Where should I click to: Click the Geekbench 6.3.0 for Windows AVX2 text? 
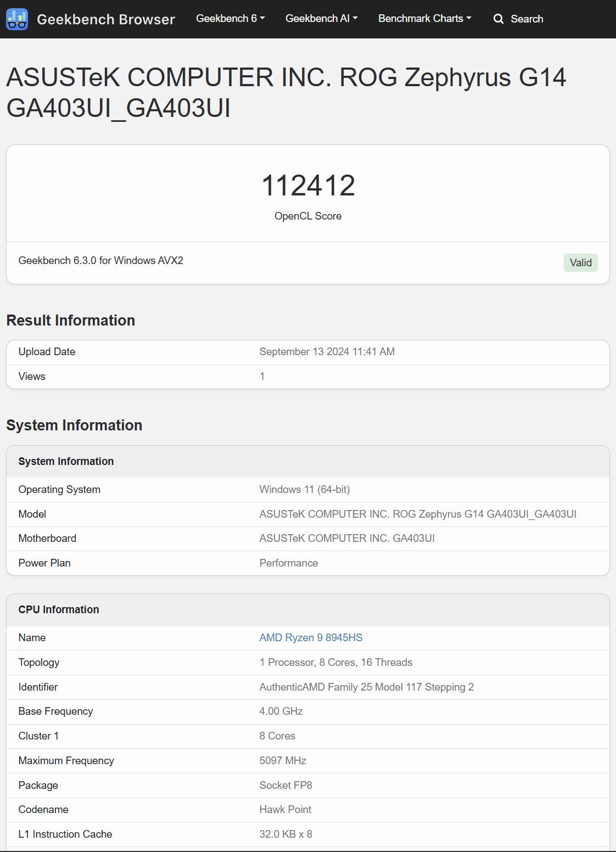tap(101, 261)
